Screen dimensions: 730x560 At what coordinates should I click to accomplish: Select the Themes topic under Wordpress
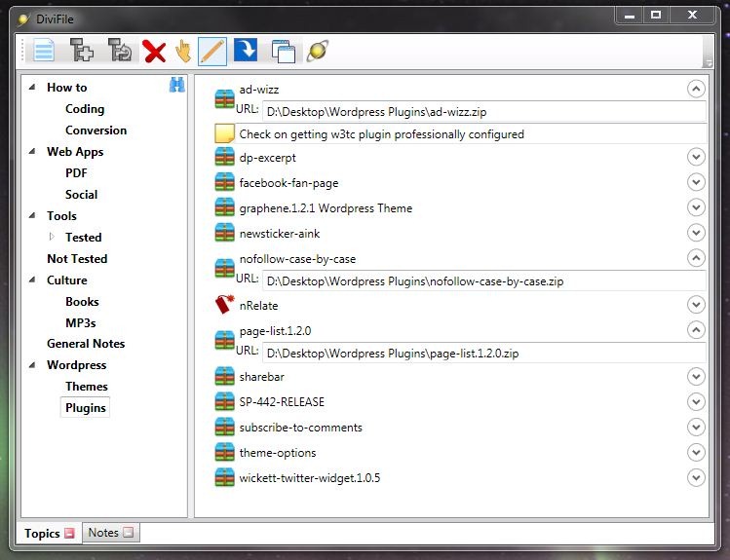pos(87,387)
